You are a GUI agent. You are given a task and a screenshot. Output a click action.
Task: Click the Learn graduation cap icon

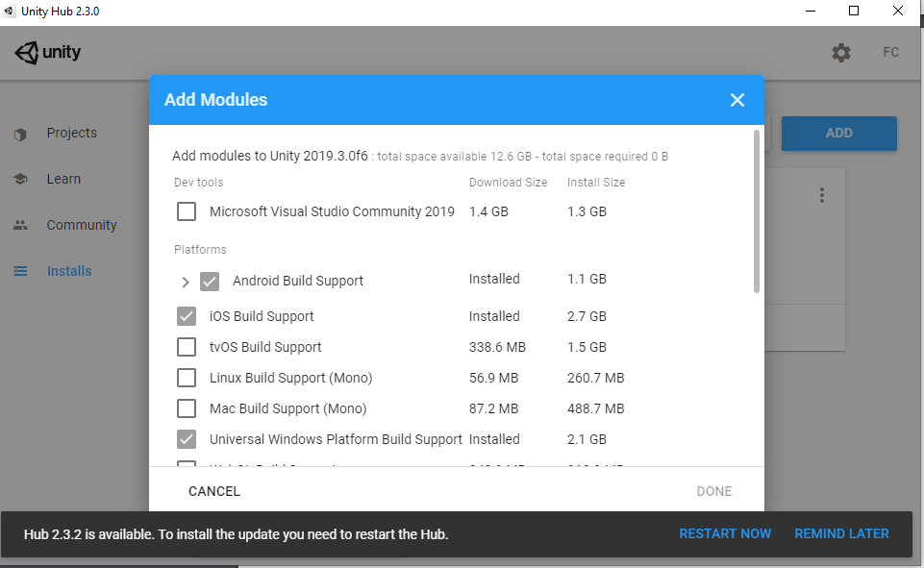click(20, 179)
